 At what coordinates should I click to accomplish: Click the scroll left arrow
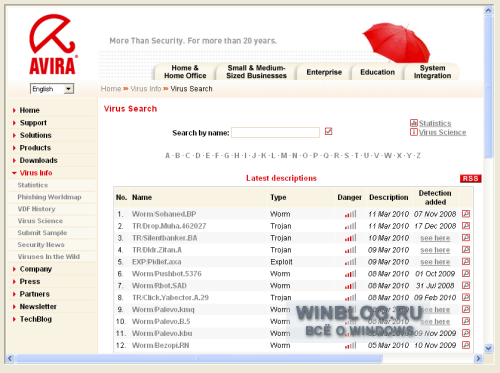pyautogui.click(x=10, y=358)
